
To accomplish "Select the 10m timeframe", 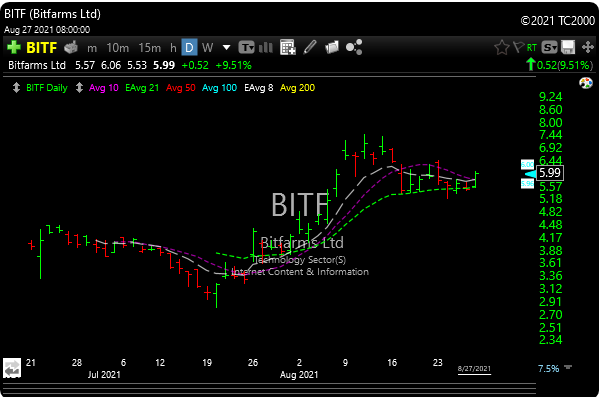I will (117, 48).
